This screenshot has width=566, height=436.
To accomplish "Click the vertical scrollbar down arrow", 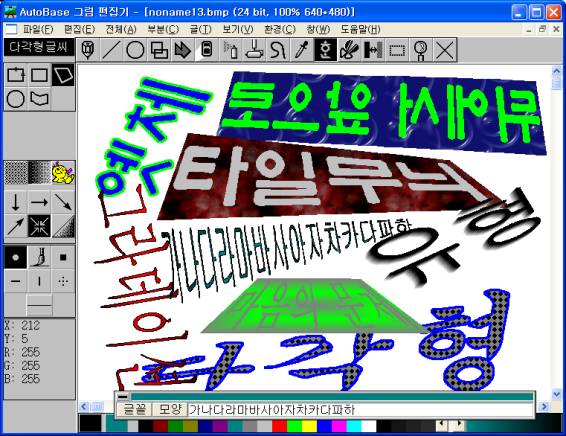I will (556, 394).
